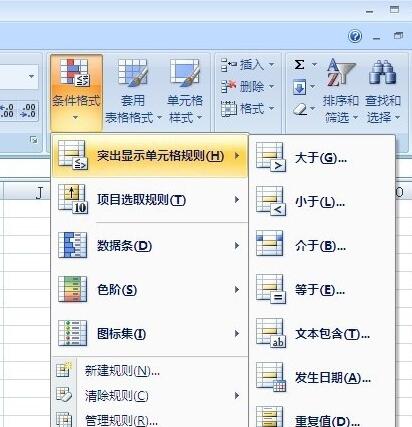Expand the 单元格样式 dropdown arrow
Viewport: 412px width, 427px height.
tap(199, 118)
